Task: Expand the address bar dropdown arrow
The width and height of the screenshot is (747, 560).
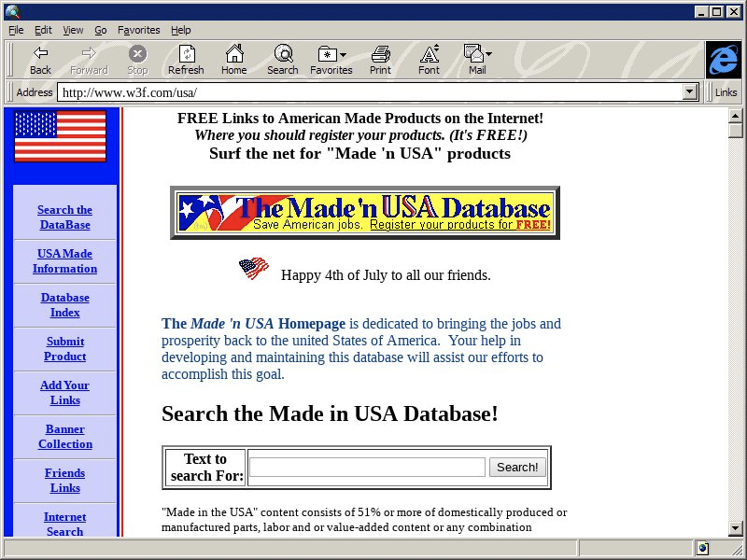Action: coord(690,92)
